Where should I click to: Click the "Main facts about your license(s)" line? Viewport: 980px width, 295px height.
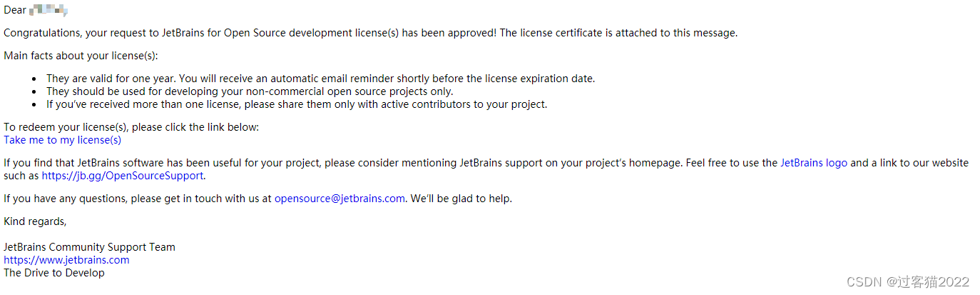click(81, 56)
